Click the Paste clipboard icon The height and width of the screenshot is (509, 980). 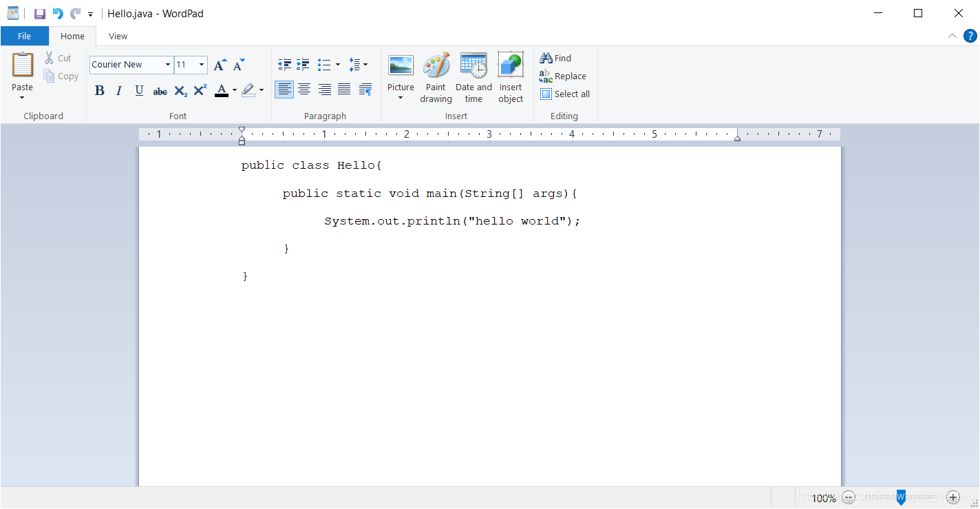tap(23, 65)
